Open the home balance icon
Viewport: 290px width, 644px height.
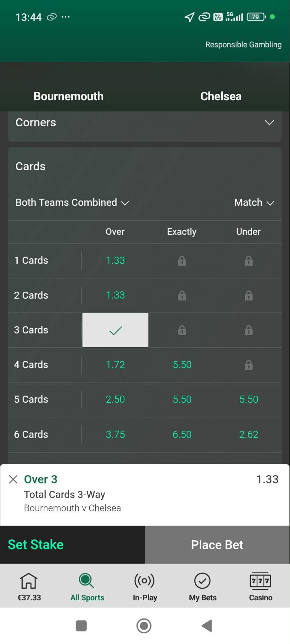(29, 586)
